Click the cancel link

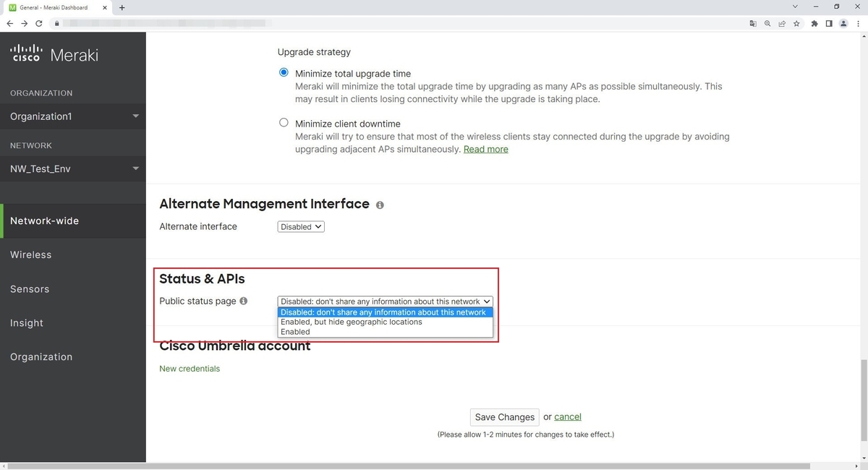tap(568, 416)
